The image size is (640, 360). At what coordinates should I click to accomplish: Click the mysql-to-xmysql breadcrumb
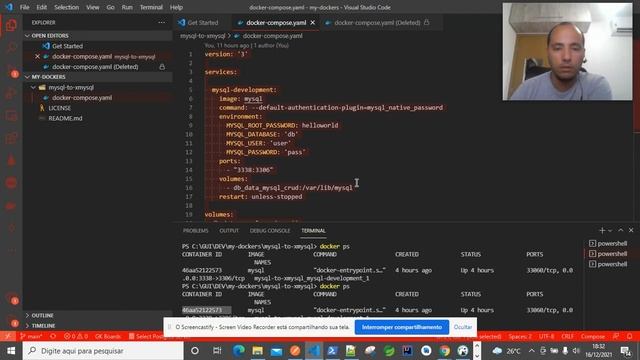click(x=202, y=36)
